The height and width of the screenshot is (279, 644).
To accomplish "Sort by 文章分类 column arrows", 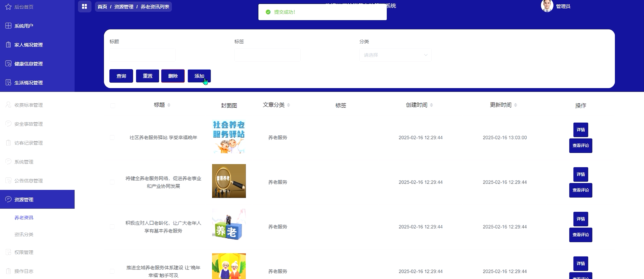I will [289, 105].
